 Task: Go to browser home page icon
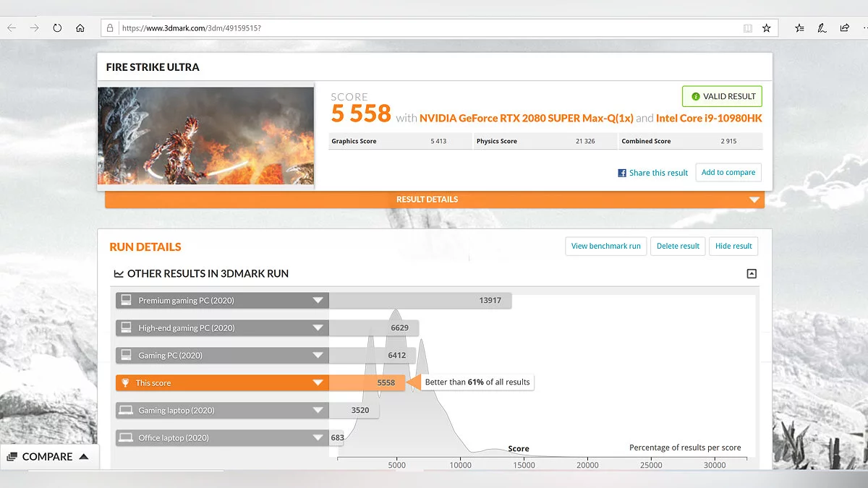coord(80,28)
